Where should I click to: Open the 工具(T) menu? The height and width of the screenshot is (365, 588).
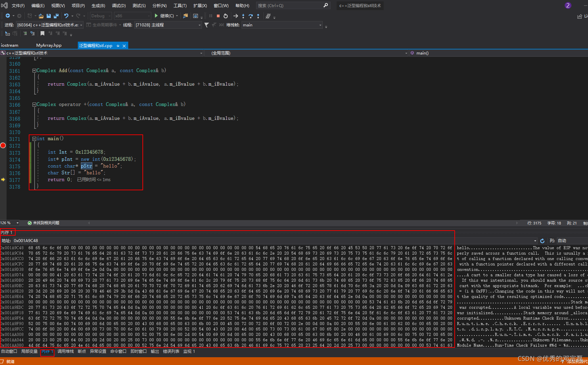click(x=180, y=5)
